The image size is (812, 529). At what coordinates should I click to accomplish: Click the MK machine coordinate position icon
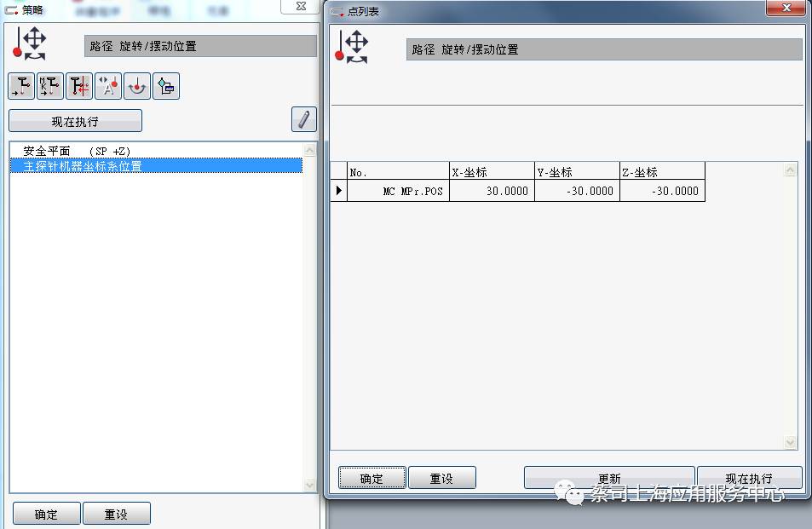tap(50, 86)
